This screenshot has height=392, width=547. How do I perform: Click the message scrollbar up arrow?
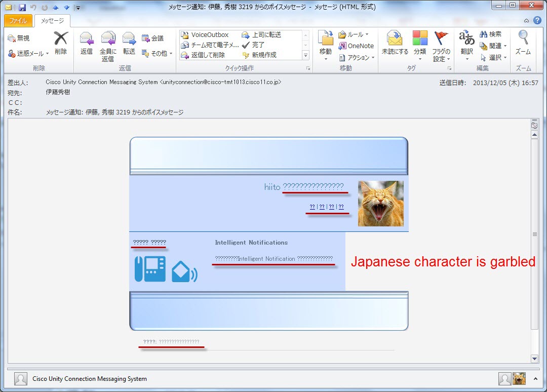point(534,135)
